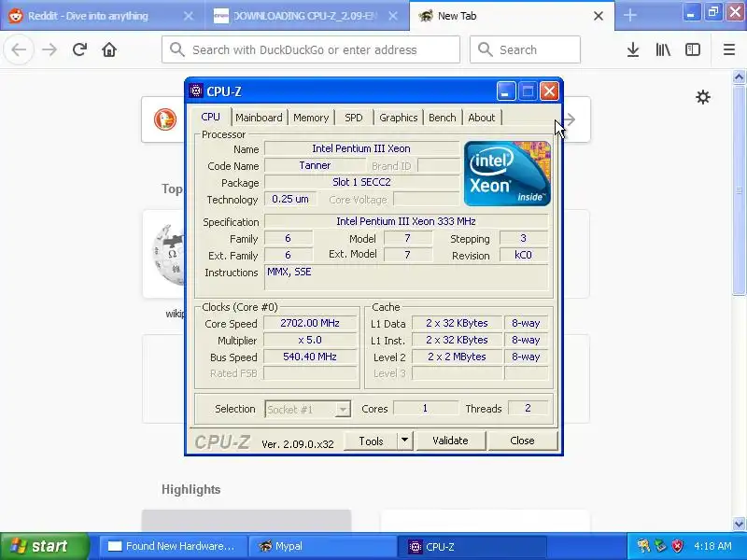This screenshot has width=747, height=560.
Task: Open the Windows start menu
Action: [x=44, y=546]
